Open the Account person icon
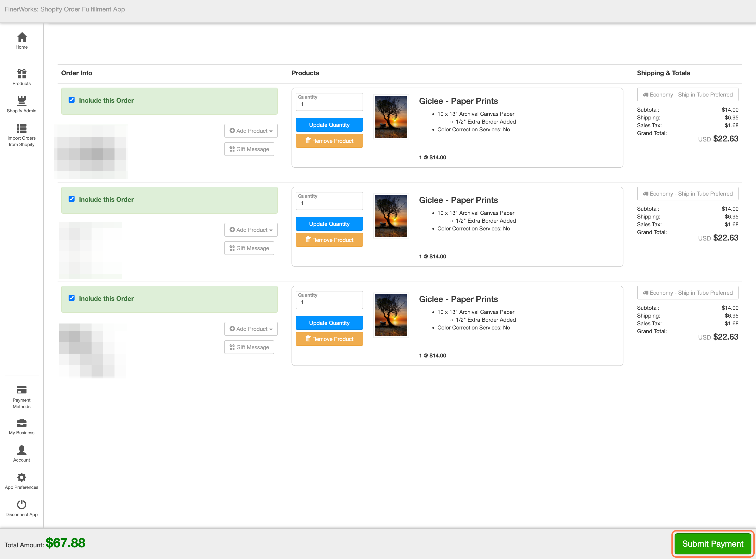 22,450
